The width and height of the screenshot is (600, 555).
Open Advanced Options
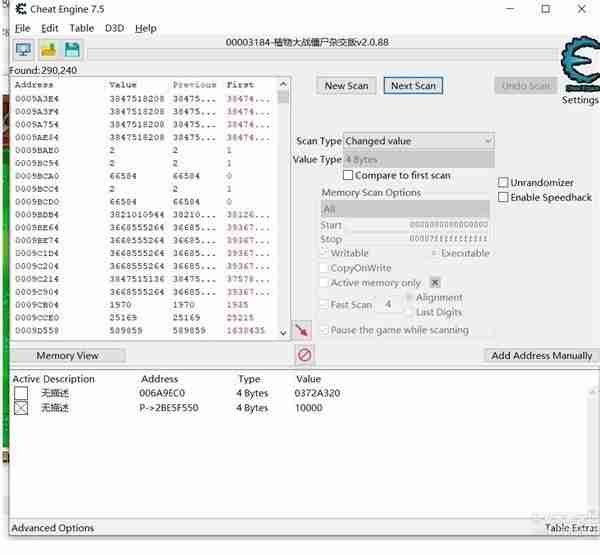[x=53, y=528]
